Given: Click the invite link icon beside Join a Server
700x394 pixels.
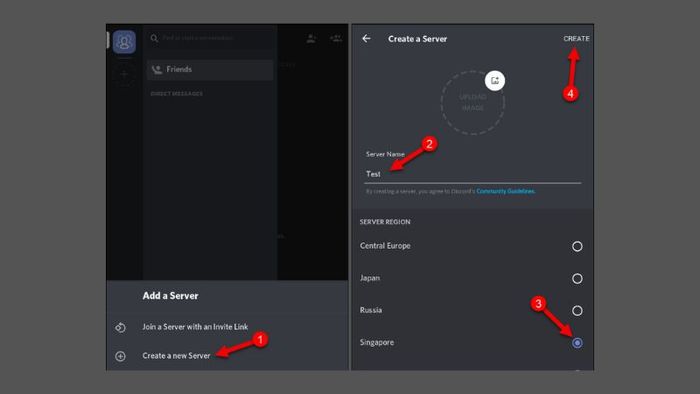Looking at the screenshot, I should tap(121, 328).
